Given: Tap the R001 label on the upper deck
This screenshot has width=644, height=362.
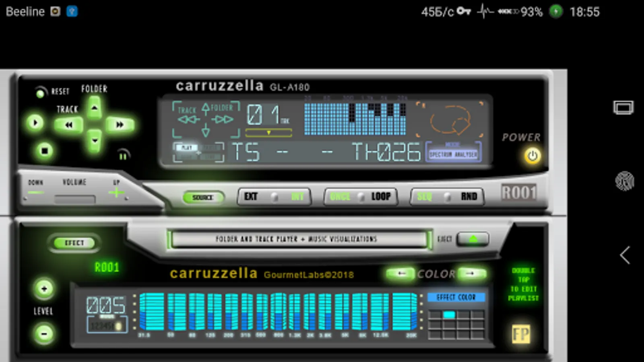Looking at the screenshot, I should point(519,193).
